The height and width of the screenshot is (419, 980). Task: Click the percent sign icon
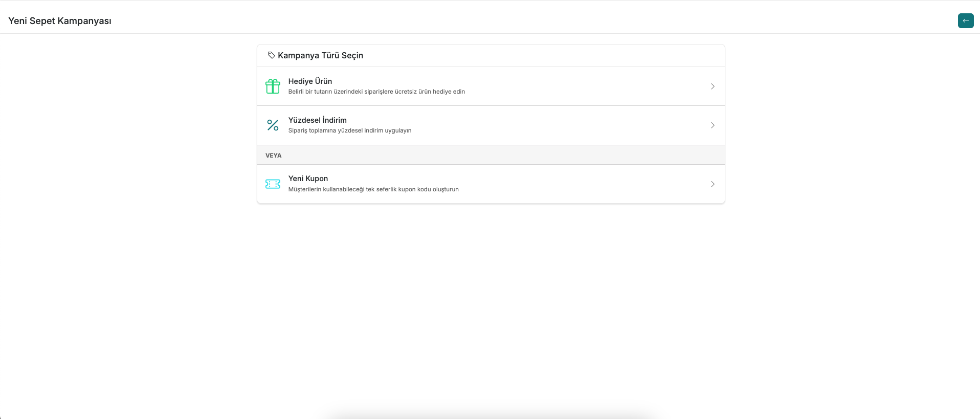(273, 125)
